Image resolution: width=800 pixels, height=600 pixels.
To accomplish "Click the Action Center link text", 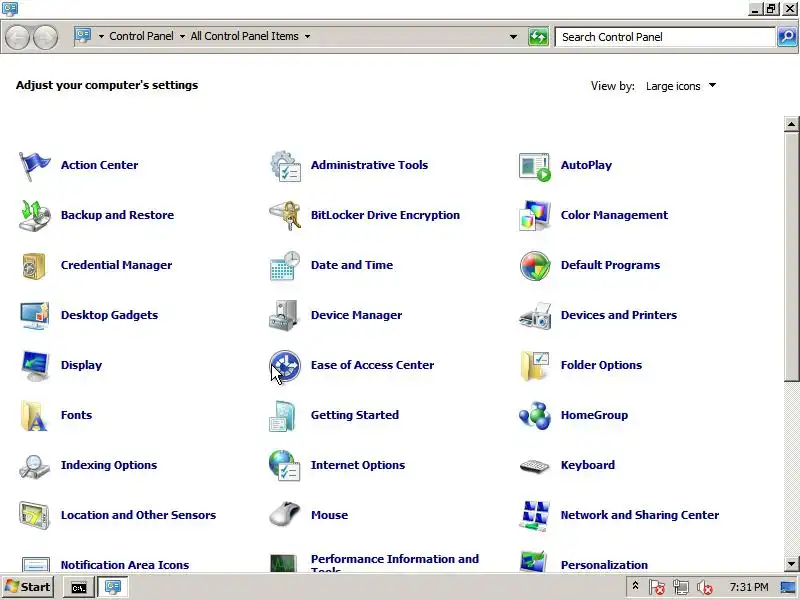I will click(x=99, y=165).
